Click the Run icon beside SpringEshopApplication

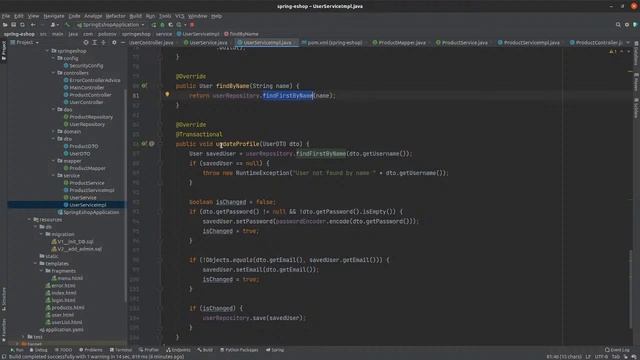click(x=153, y=25)
